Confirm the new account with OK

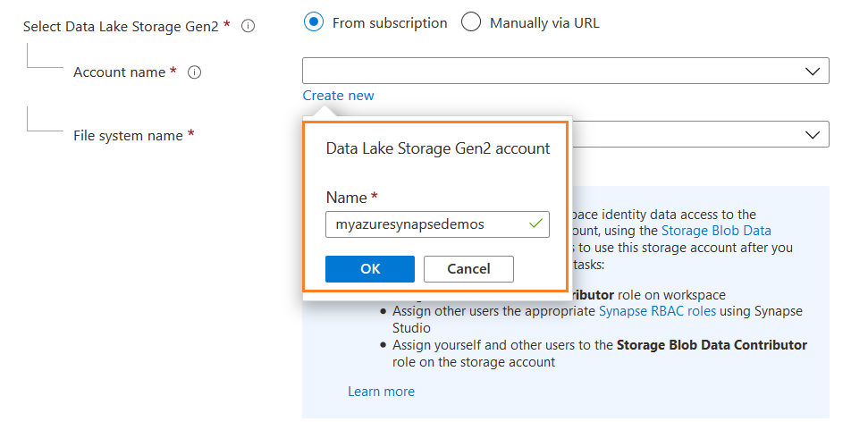pos(370,269)
